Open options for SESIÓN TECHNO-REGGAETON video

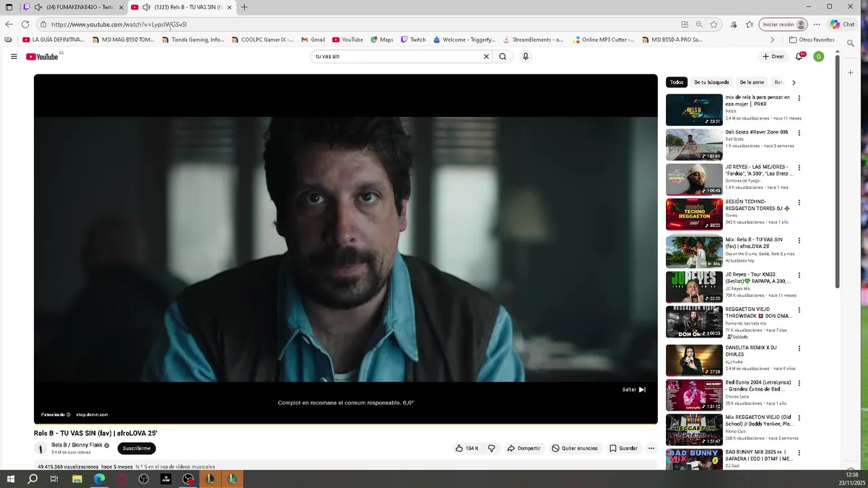tap(799, 203)
